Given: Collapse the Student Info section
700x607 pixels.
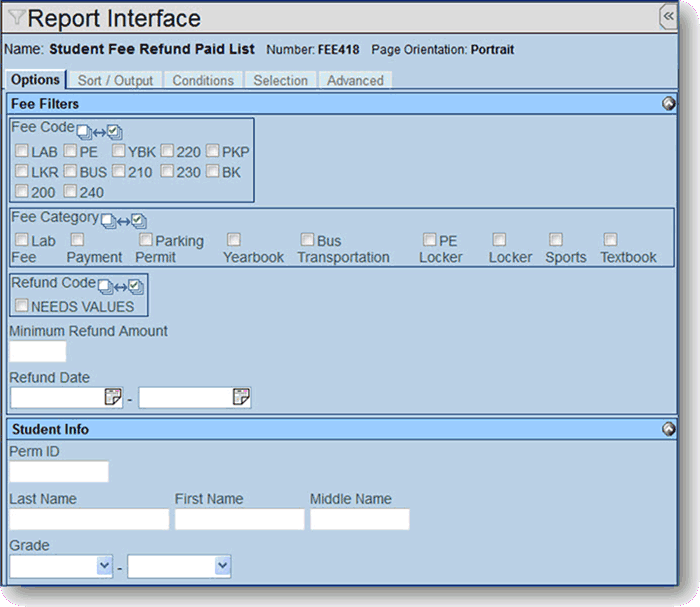Looking at the screenshot, I should pyautogui.click(x=668, y=429).
